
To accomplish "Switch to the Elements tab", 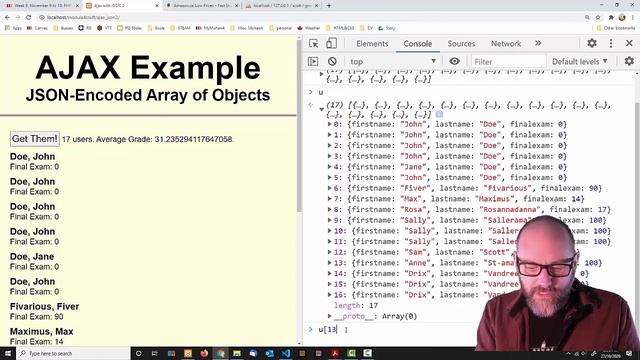I will [x=372, y=43].
